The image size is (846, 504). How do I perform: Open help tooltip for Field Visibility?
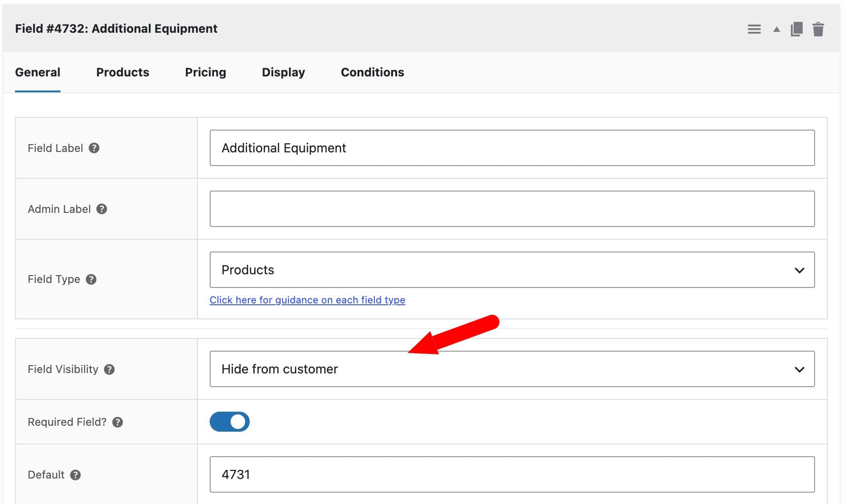pyautogui.click(x=109, y=369)
